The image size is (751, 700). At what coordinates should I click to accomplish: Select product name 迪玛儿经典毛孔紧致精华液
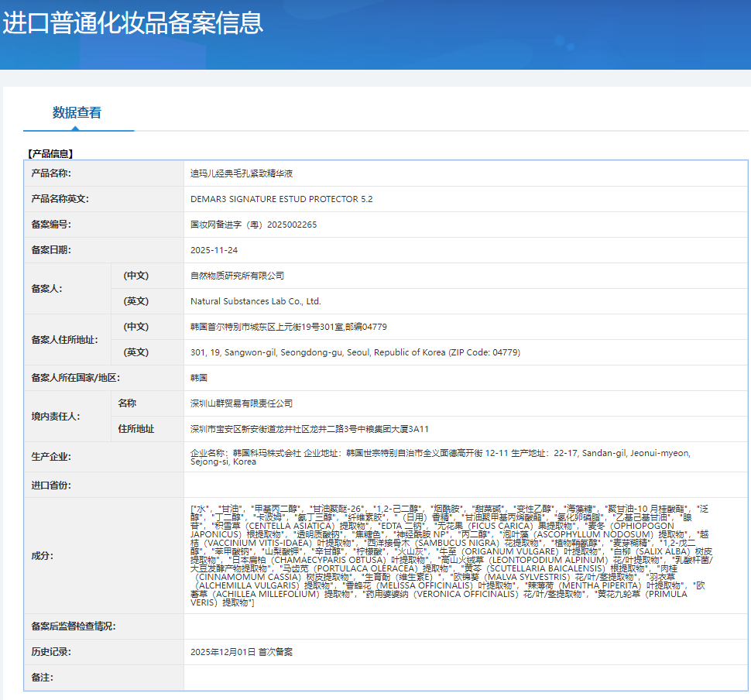242,173
